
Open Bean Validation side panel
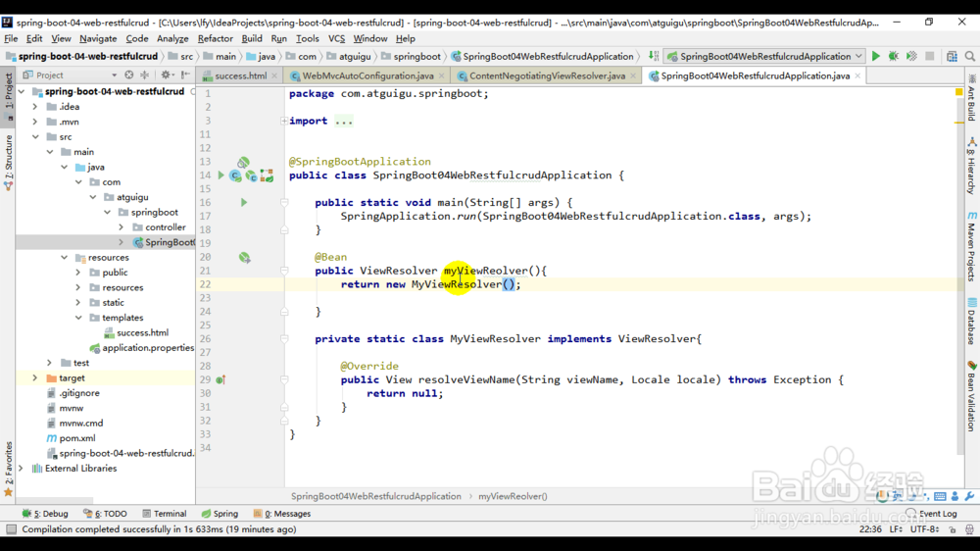click(x=971, y=395)
